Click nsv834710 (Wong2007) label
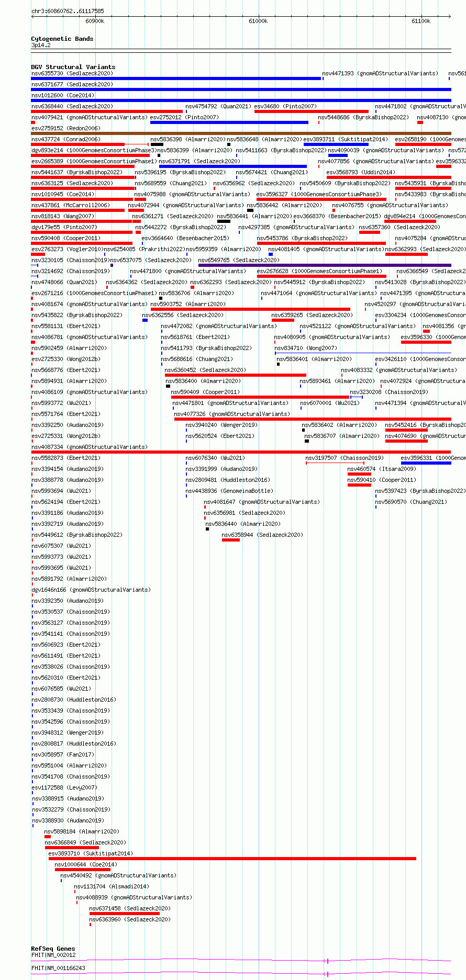This screenshot has width=466, height=980. [x=306, y=348]
